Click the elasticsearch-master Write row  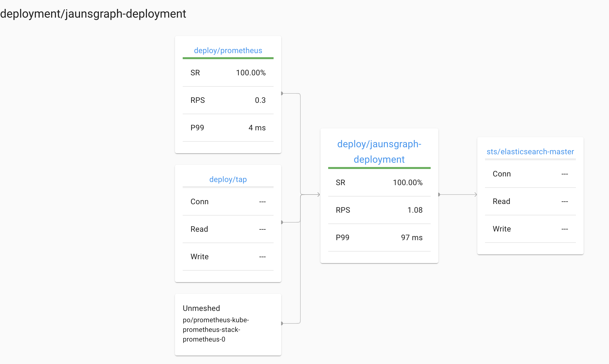coord(530,229)
